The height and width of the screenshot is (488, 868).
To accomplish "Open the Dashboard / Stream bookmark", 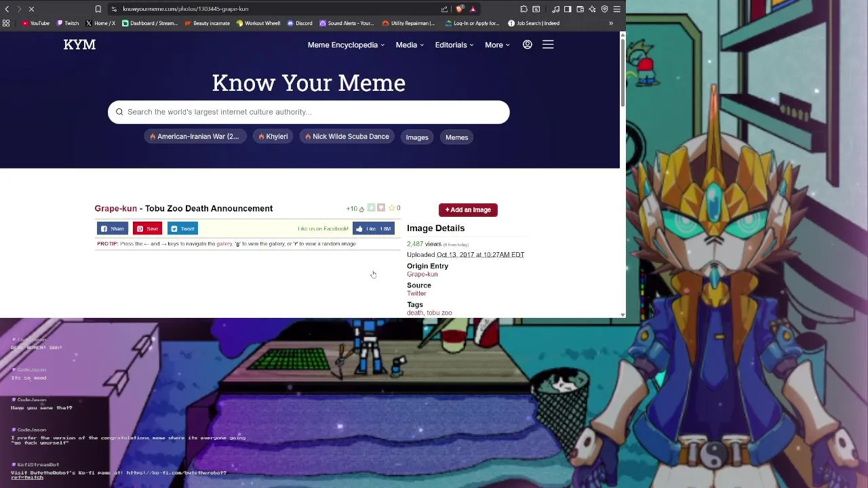I will (x=150, y=23).
